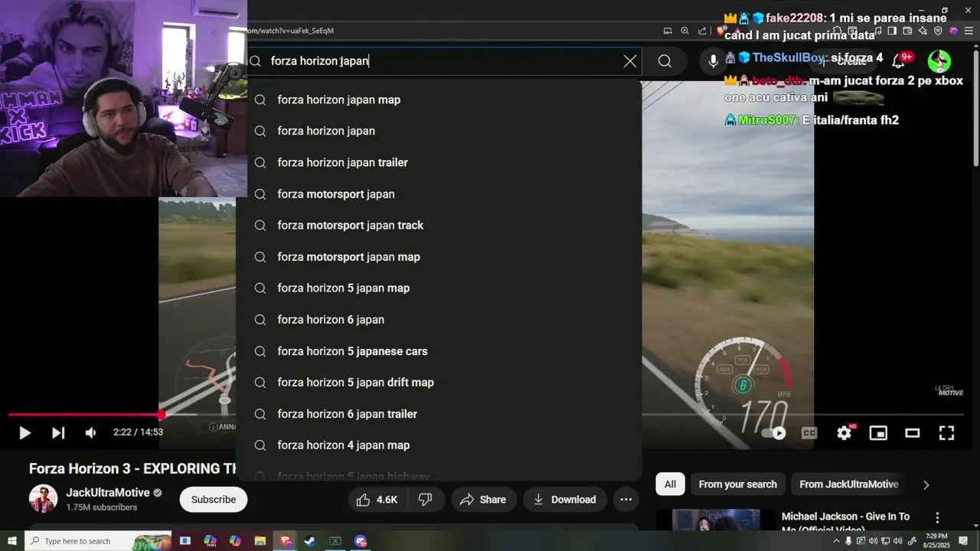
Task: Select 'forza horizon 5 japan drift map'
Action: (x=439, y=382)
